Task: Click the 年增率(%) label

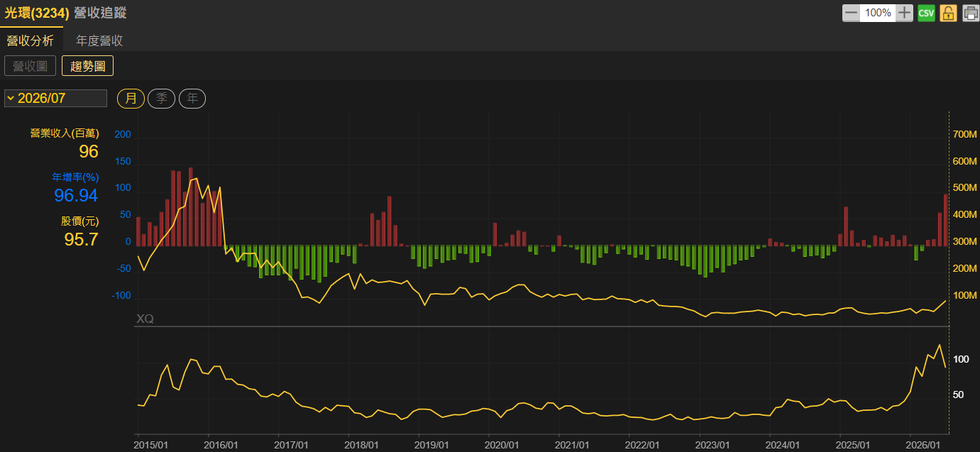Action: (x=75, y=177)
